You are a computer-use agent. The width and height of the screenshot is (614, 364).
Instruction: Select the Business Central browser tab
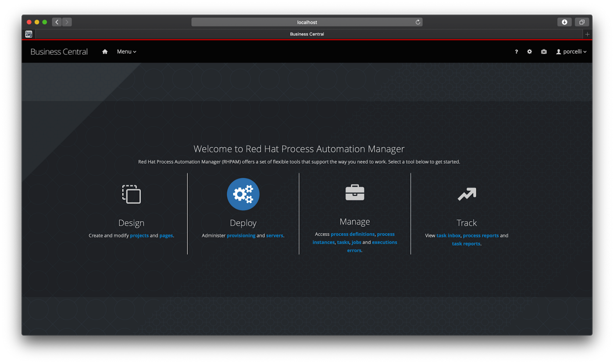307,34
